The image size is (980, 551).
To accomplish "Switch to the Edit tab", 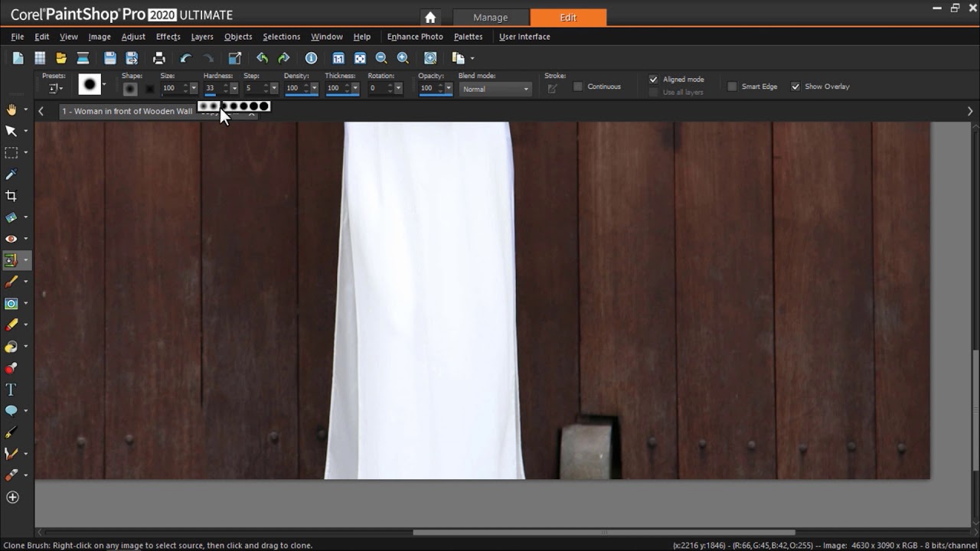I will [x=568, y=18].
